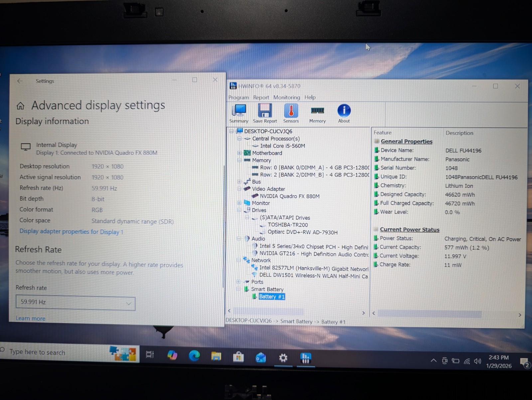Launch Microsoft Edge from the taskbar

click(x=194, y=356)
